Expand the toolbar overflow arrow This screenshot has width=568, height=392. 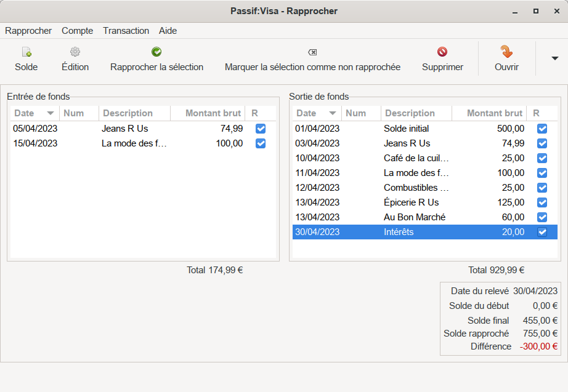click(554, 58)
